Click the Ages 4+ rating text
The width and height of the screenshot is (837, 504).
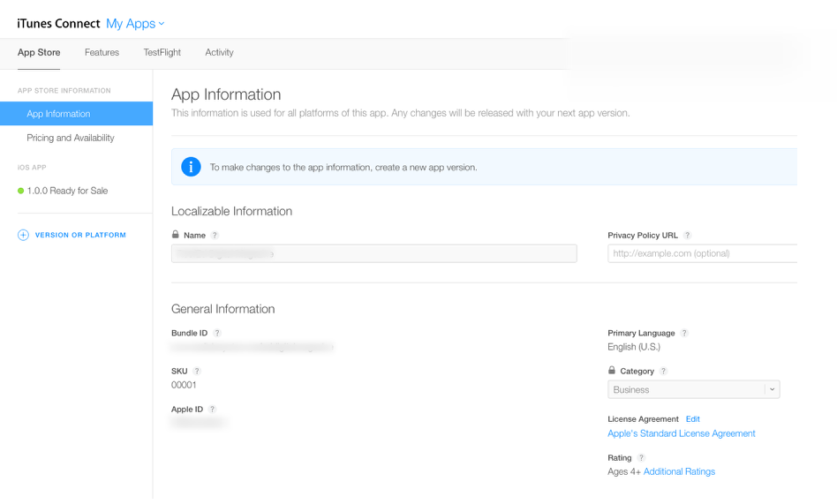(624, 471)
